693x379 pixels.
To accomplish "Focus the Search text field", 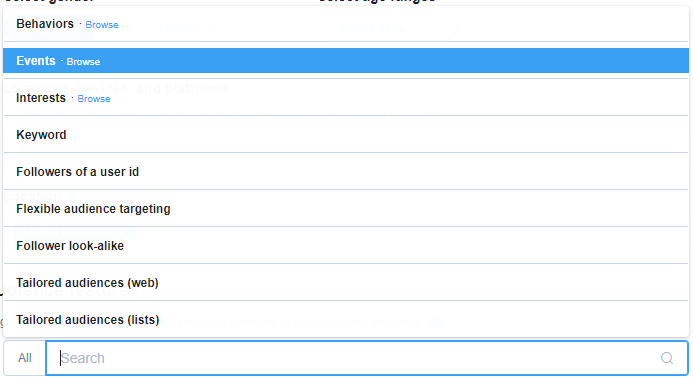I will coord(367,358).
